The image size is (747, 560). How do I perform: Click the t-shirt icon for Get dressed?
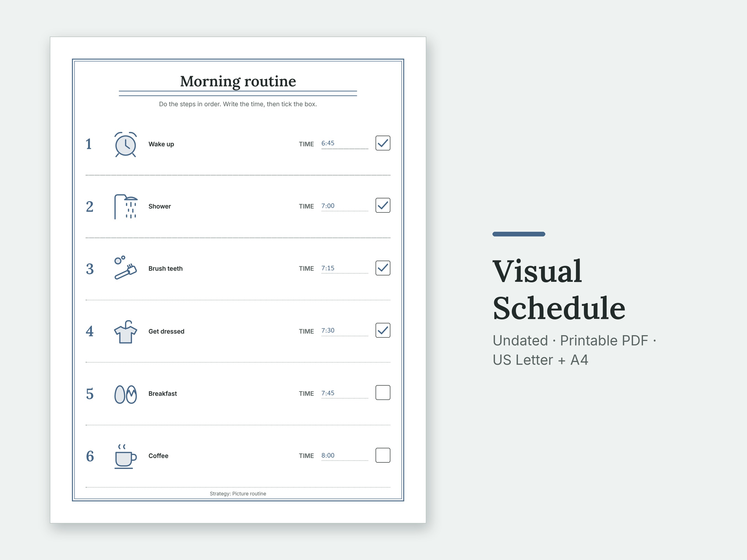125,332
